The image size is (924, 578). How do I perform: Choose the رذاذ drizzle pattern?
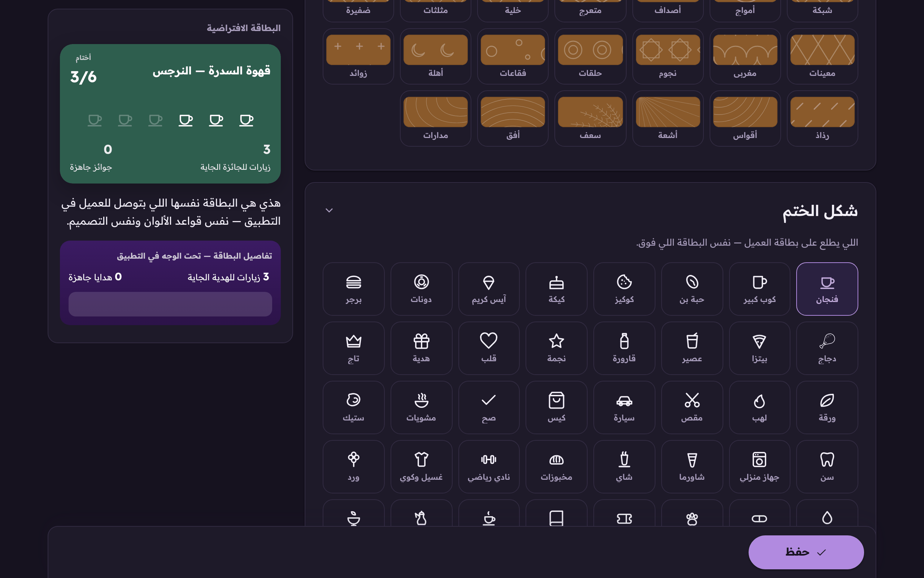point(823,118)
